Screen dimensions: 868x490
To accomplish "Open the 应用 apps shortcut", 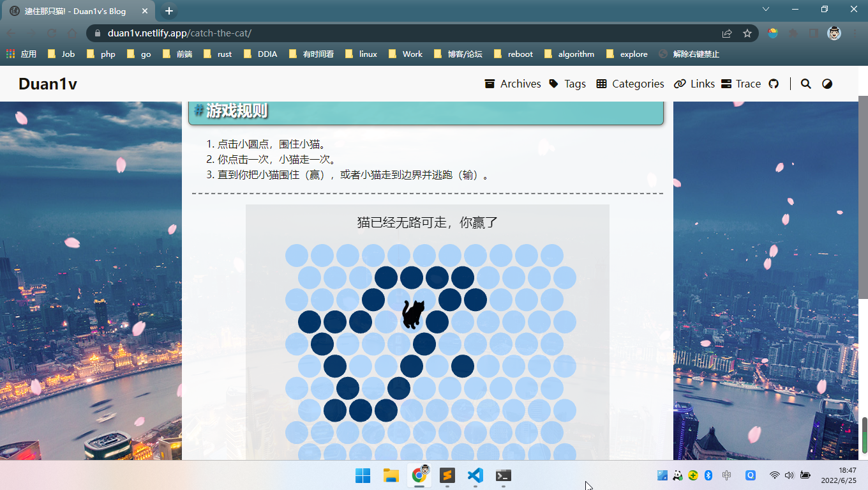I will (x=21, y=54).
